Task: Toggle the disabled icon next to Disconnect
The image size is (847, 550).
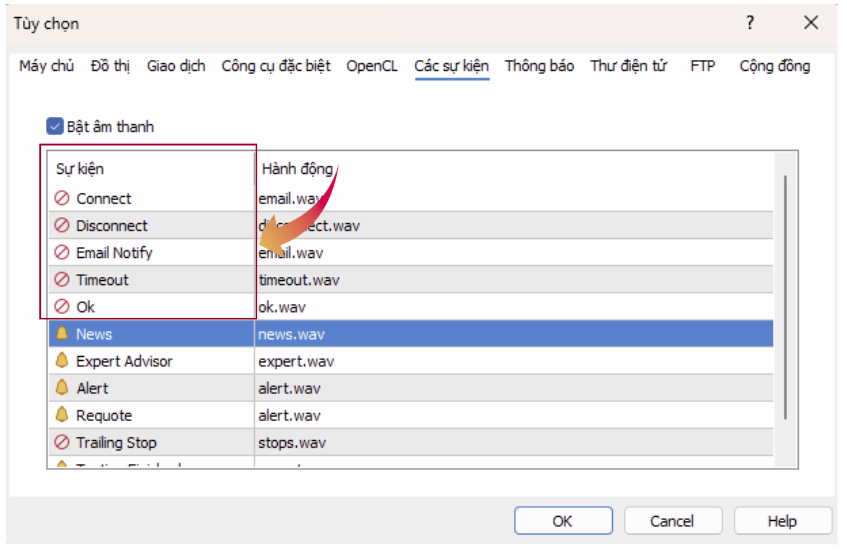Action: click(x=62, y=226)
